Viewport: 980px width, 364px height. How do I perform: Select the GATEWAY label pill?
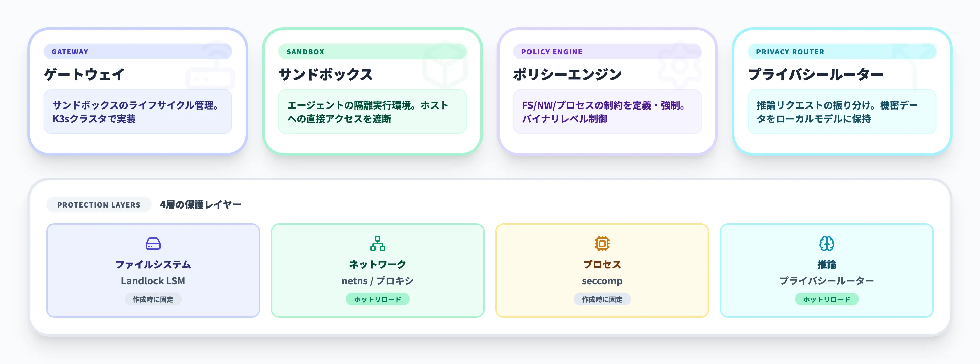[137, 52]
